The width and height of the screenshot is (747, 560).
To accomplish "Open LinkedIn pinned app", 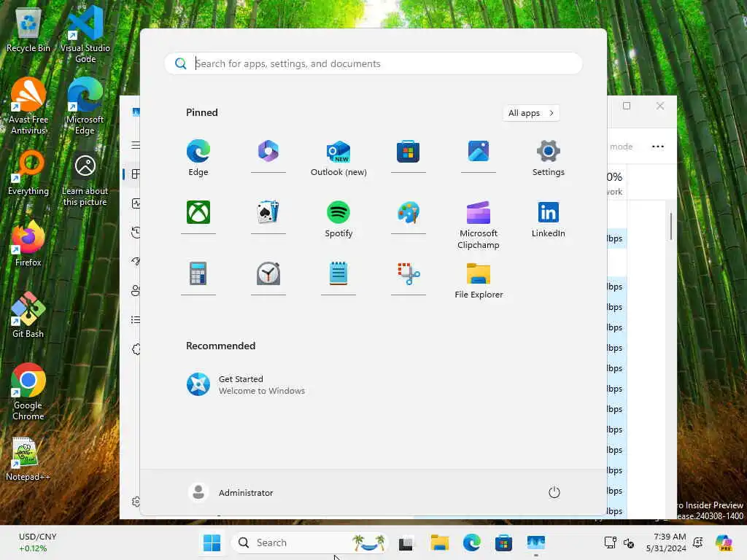I will pyautogui.click(x=549, y=219).
